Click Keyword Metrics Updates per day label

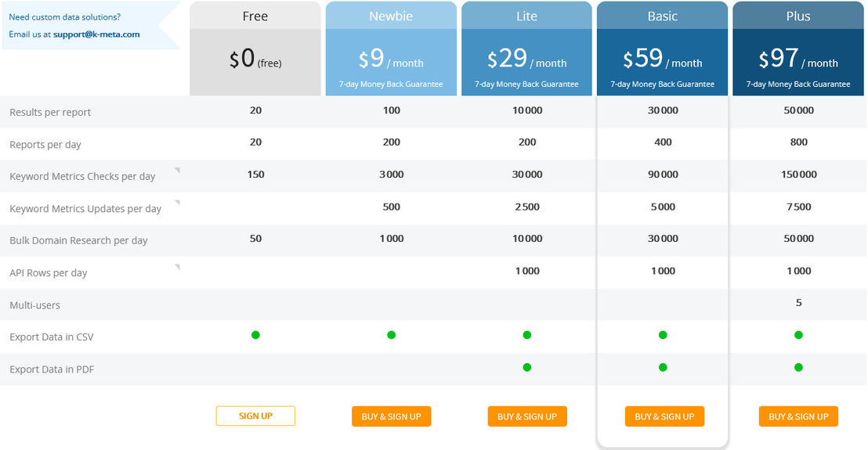(x=85, y=209)
